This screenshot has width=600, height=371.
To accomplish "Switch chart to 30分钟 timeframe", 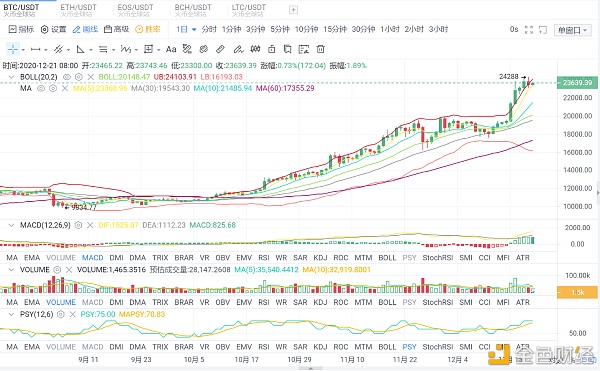I will coord(364,29).
